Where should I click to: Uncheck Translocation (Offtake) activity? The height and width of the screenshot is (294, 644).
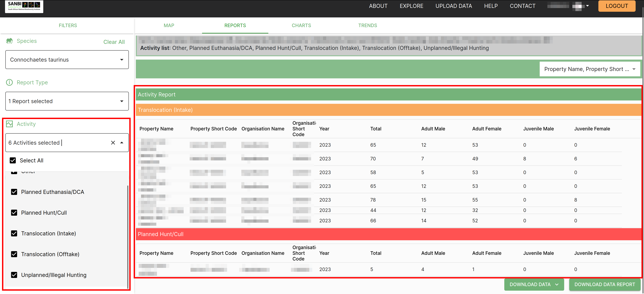(14, 254)
